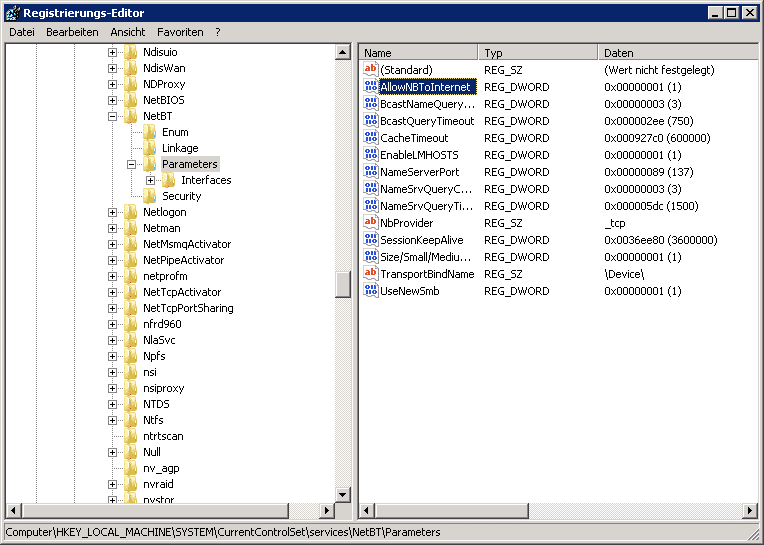Image resolution: width=764 pixels, height=545 pixels.
Task: Click the DWORD icon next to AllowNBToInternet
Action: tap(371, 87)
